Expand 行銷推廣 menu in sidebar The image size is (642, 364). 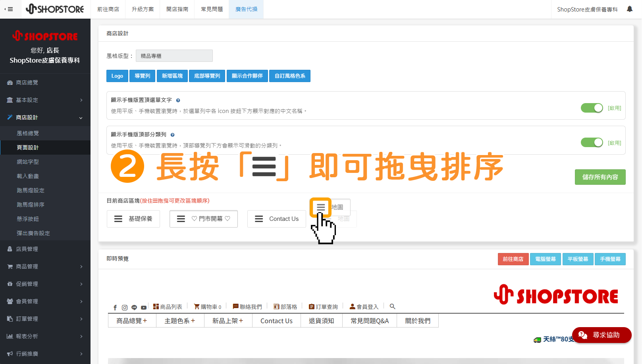click(x=45, y=354)
